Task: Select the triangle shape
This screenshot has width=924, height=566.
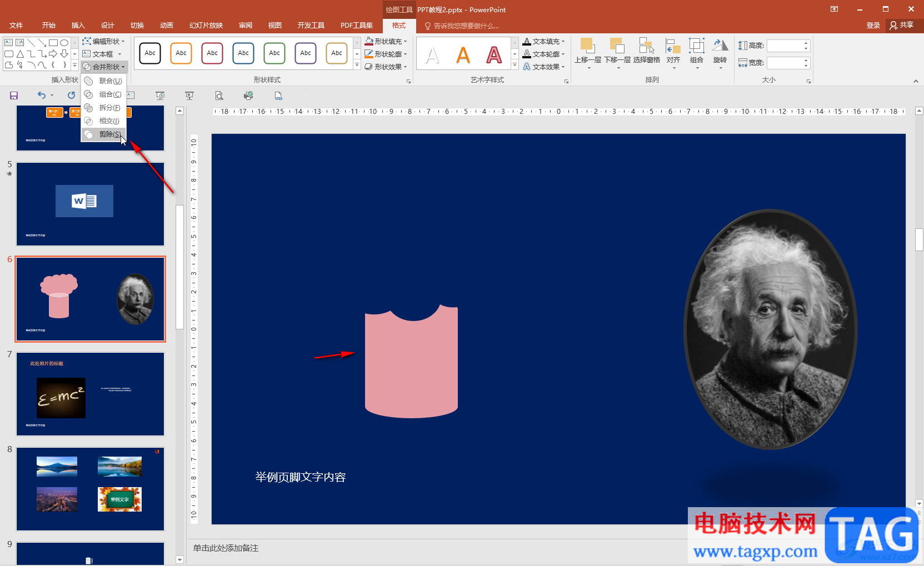Action: 20,54
